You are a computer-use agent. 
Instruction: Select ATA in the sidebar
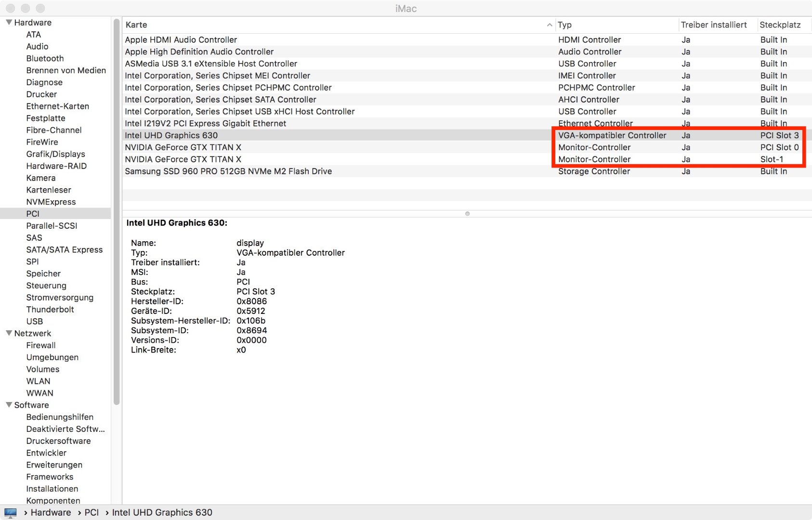tap(34, 34)
